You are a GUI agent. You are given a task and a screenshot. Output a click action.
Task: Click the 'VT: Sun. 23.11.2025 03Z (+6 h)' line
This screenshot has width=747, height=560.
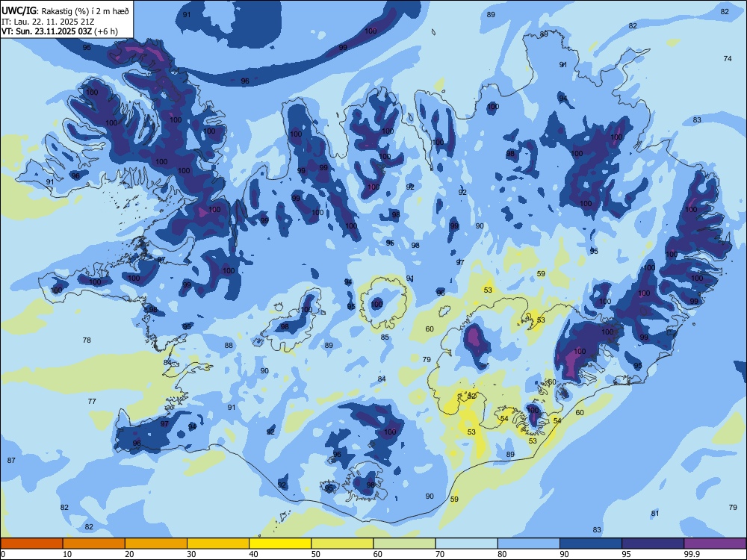point(60,31)
